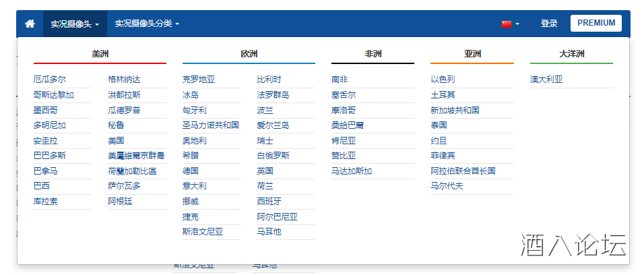The image size is (644, 275).
Task: Click the 登录 login link
Action: point(549,24)
